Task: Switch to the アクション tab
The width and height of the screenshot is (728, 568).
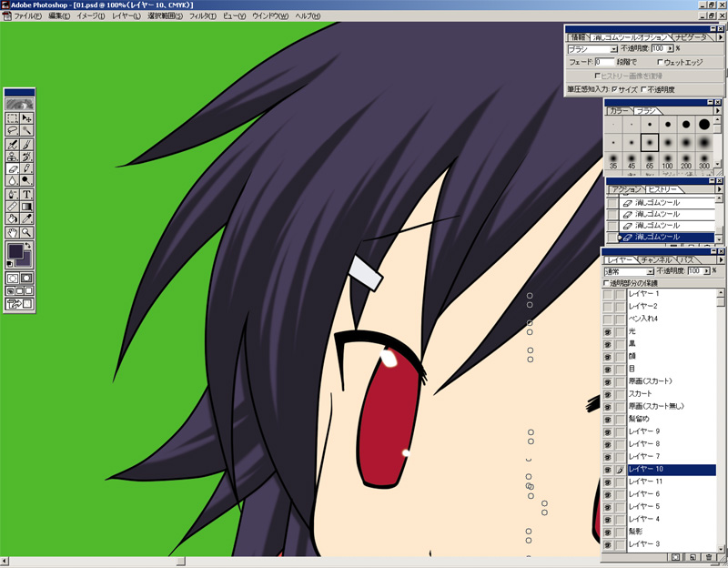Action: (625, 189)
